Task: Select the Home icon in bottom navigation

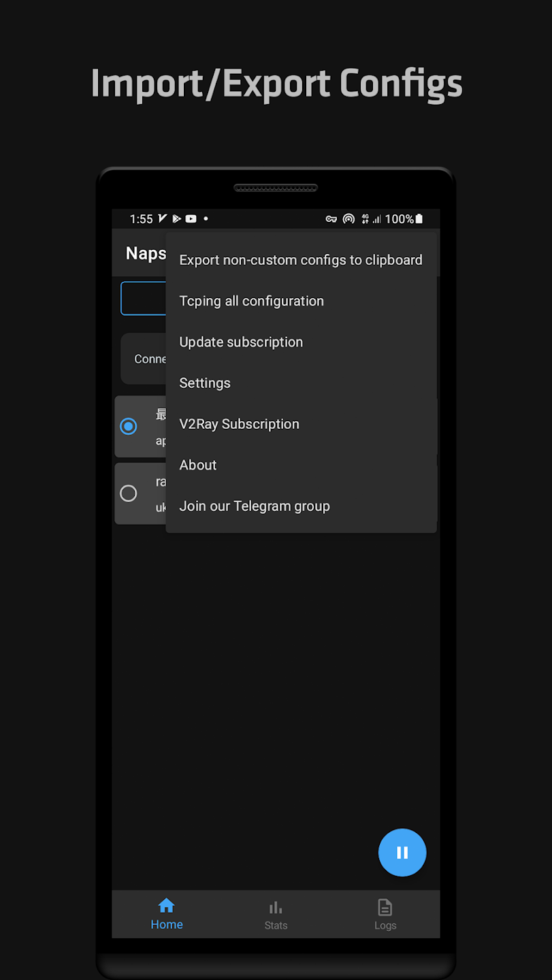Action: point(167,906)
